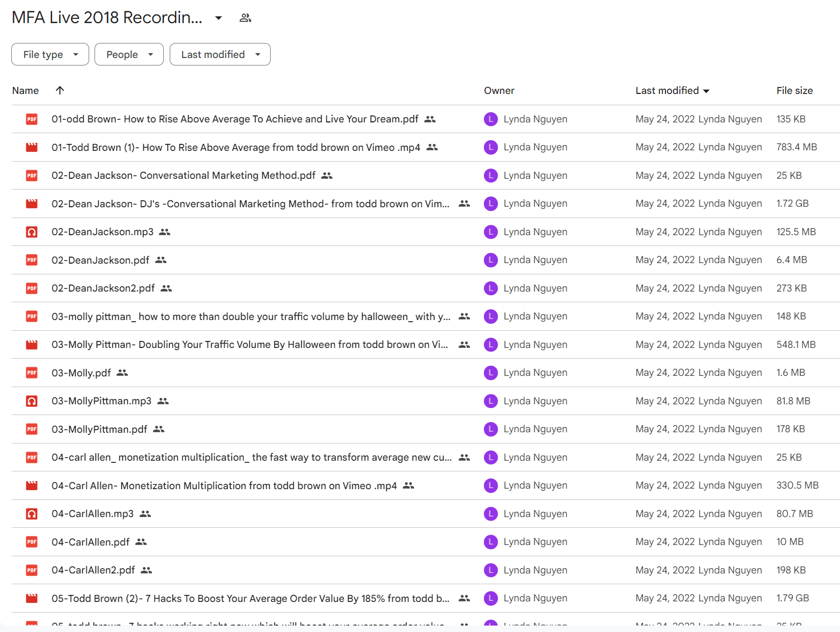The height and width of the screenshot is (632, 840).
Task: Select file name 03-MollyPittman.mp3
Action: [x=102, y=401]
